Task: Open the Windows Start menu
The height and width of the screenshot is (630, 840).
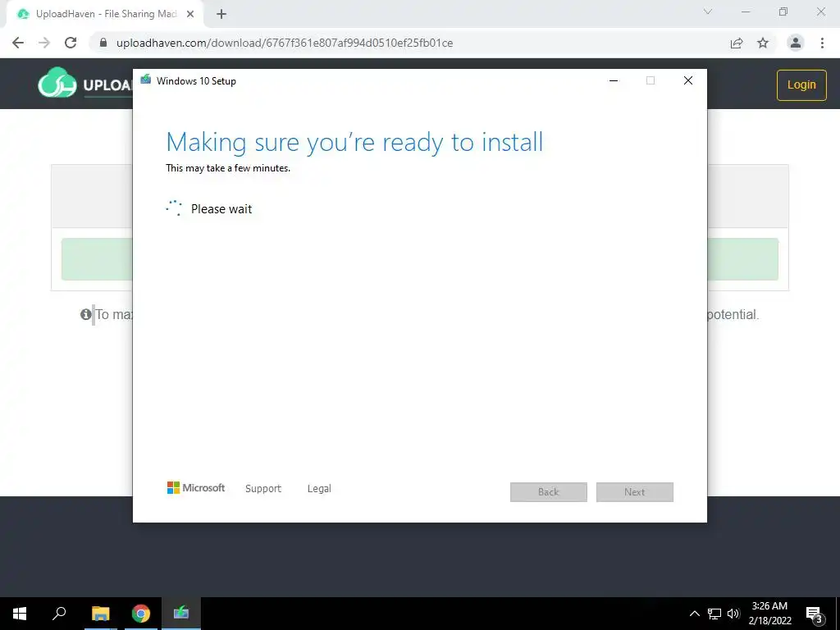Action: click(x=20, y=614)
